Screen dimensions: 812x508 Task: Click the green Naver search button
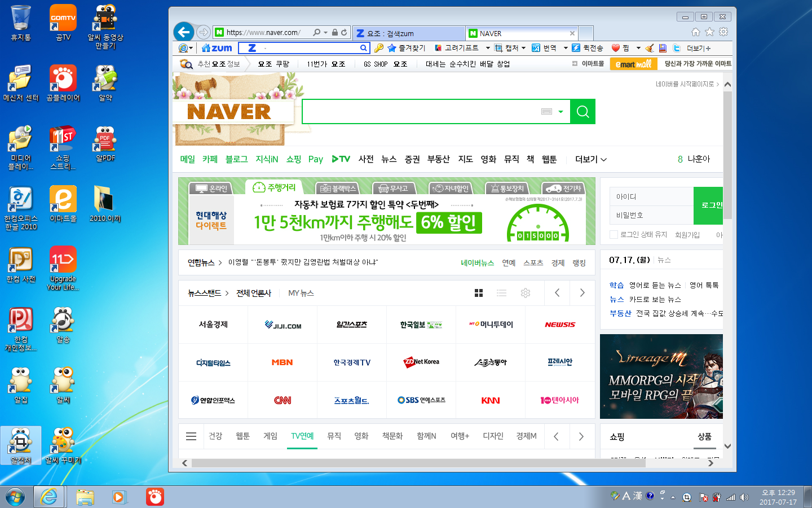(582, 112)
